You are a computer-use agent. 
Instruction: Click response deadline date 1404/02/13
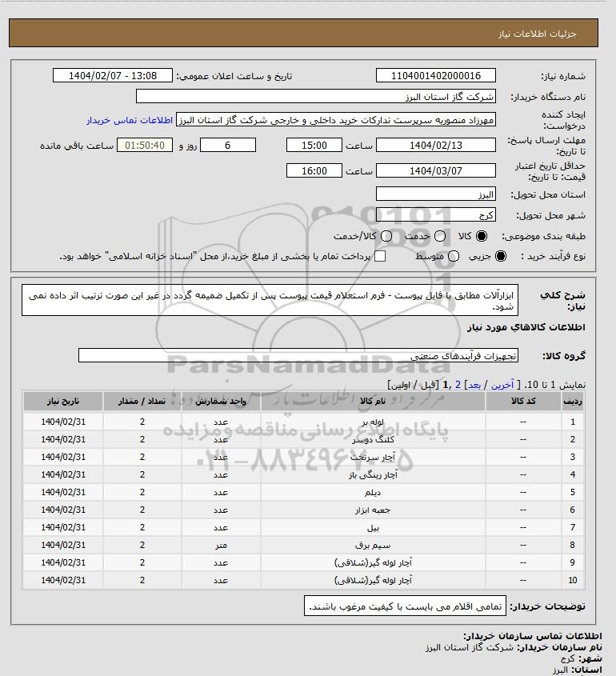point(436,146)
